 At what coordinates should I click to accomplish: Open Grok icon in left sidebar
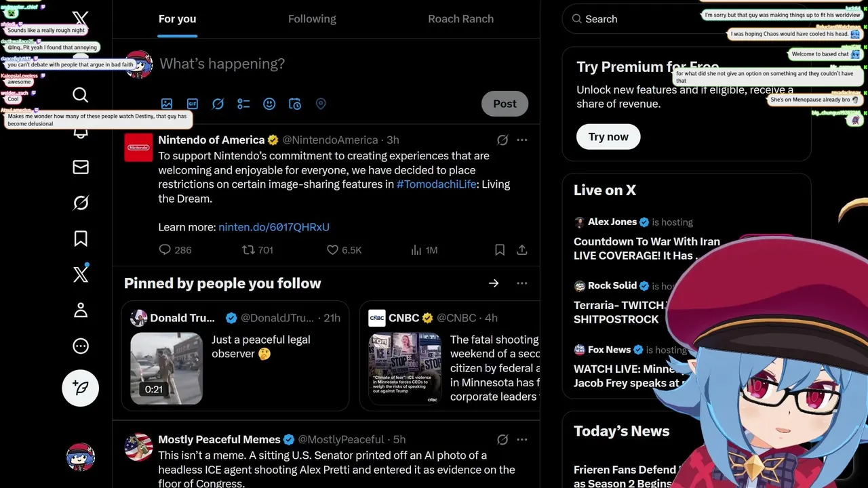coord(80,203)
